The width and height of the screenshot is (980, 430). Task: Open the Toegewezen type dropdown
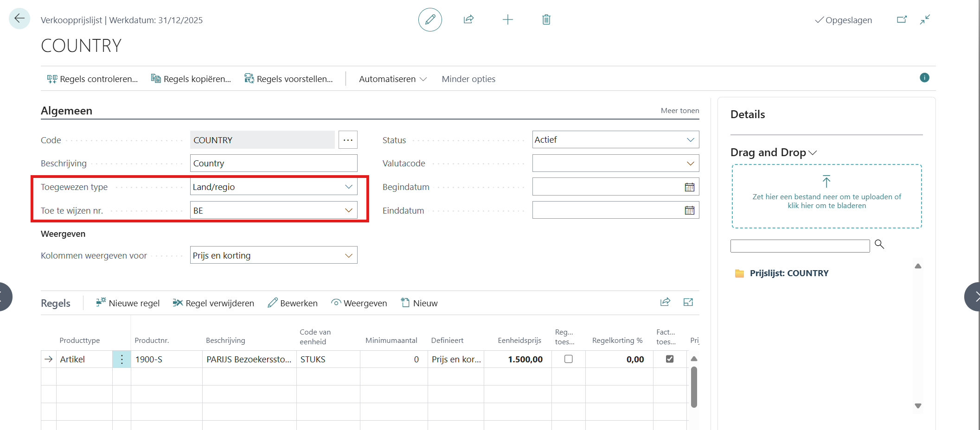[348, 187]
